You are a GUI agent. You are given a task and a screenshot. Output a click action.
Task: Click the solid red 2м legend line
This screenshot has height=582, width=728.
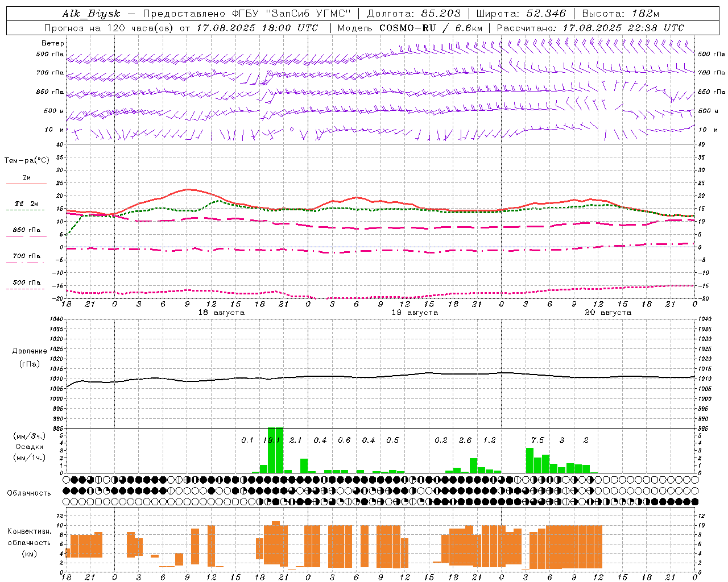coord(26,184)
